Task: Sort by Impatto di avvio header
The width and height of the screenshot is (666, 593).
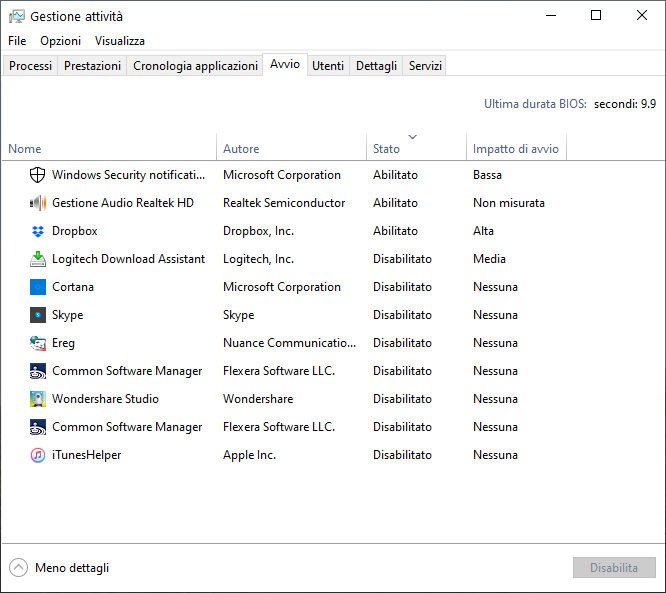Action: [x=516, y=149]
